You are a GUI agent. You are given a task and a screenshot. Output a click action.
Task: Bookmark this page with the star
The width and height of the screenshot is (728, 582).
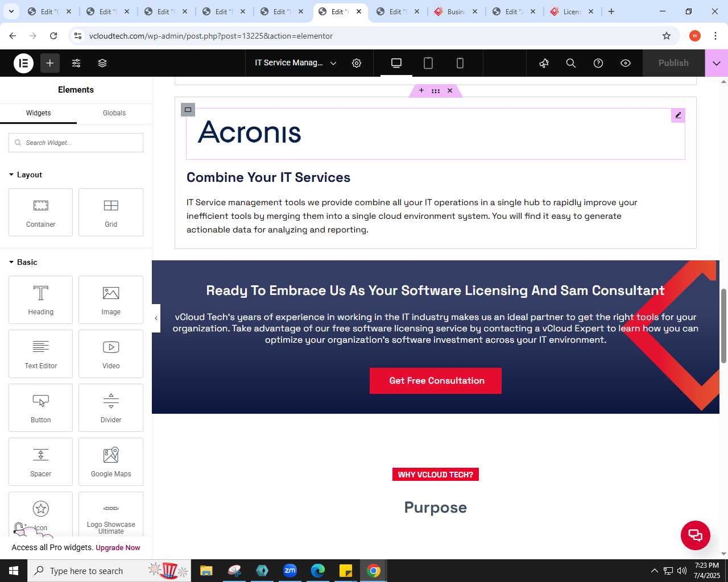tap(667, 36)
